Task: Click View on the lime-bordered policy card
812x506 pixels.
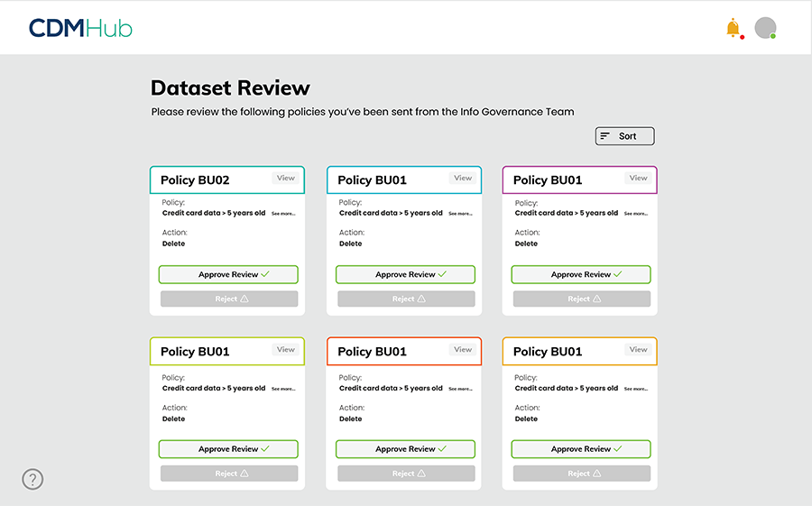Action: [286, 350]
